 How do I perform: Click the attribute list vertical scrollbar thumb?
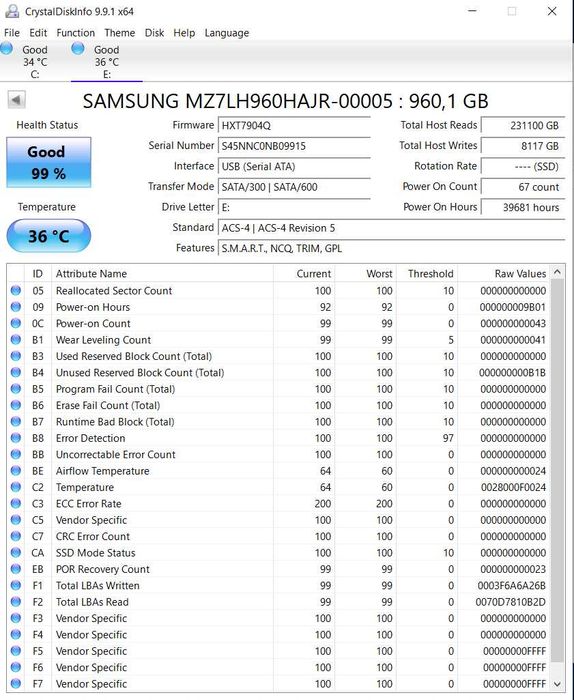tap(557, 471)
